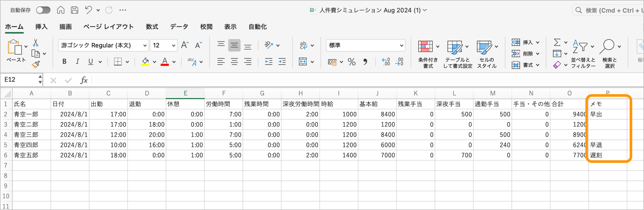Image resolution: width=644 pixels, height=210 pixels.
Task: Click the merge and center icon
Action: [x=303, y=62]
